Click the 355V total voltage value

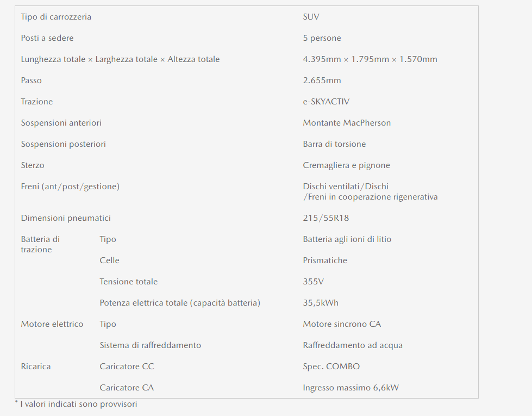(313, 282)
